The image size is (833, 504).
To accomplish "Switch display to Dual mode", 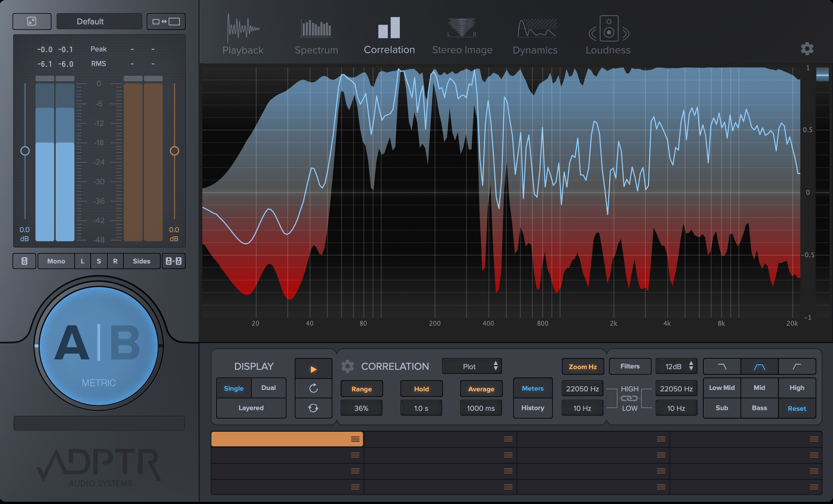I will pos(268,388).
